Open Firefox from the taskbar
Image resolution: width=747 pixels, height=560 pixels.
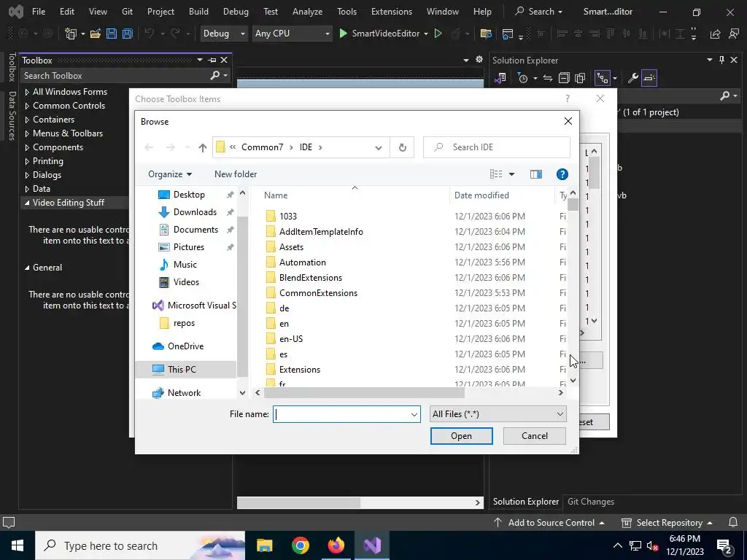[x=336, y=545]
